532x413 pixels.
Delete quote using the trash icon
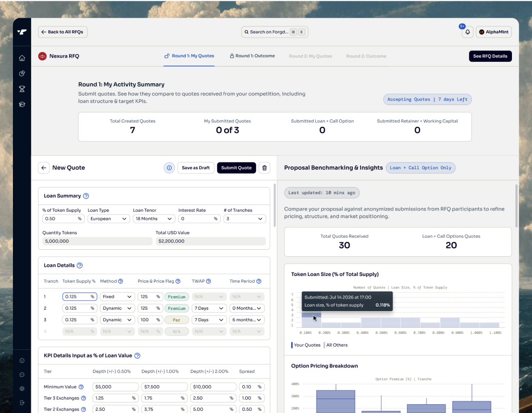coord(264,168)
